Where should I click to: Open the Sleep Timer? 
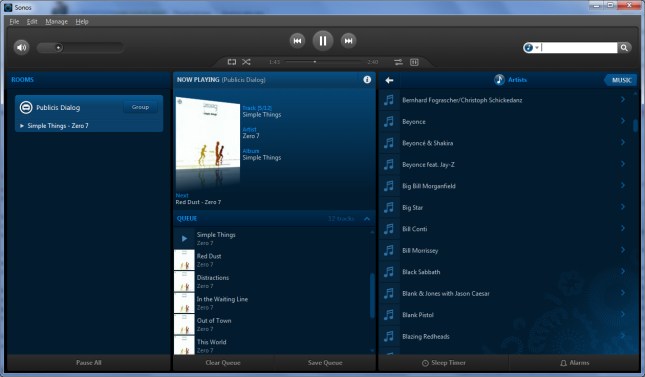444,363
